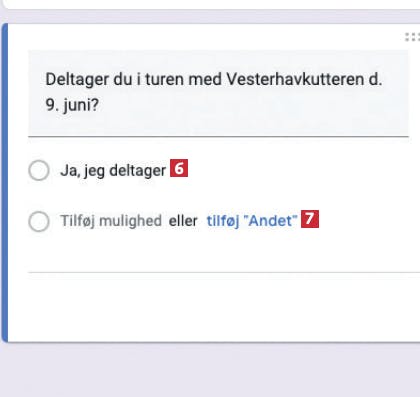Click lavender background below the question card

pyautogui.click(x=210, y=370)
